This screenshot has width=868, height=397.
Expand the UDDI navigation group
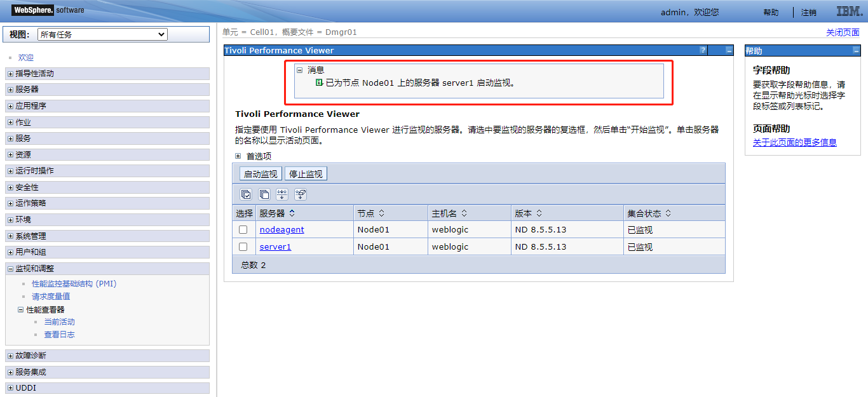10,388
